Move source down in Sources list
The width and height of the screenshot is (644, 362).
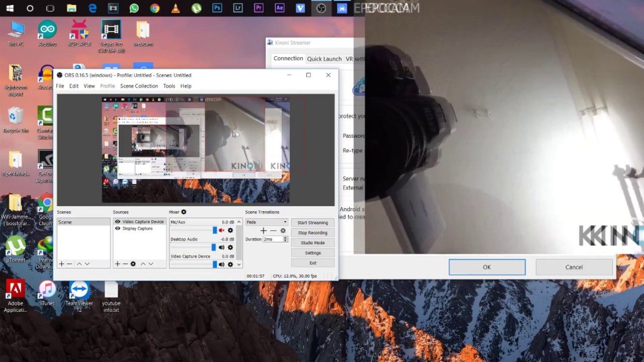click(x=151, y=264)
